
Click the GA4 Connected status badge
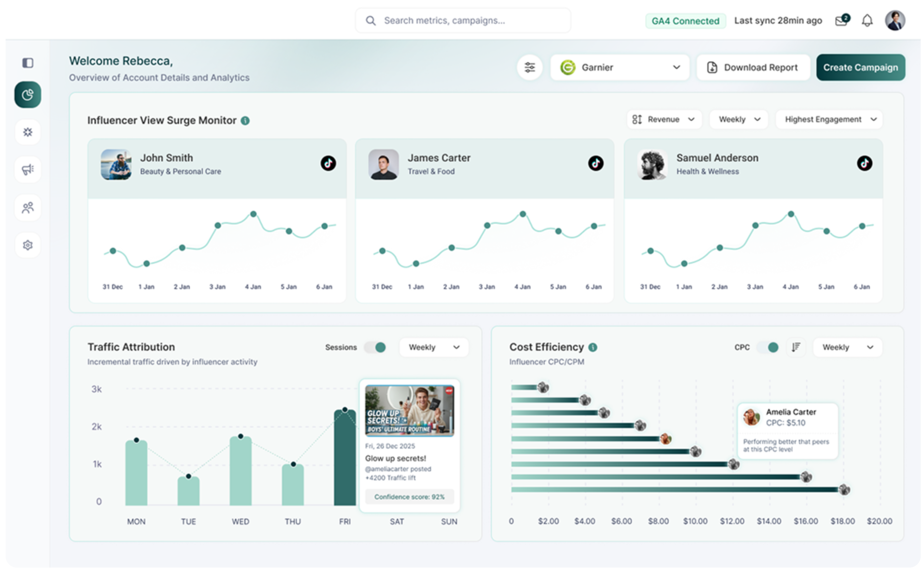point(685,21)
